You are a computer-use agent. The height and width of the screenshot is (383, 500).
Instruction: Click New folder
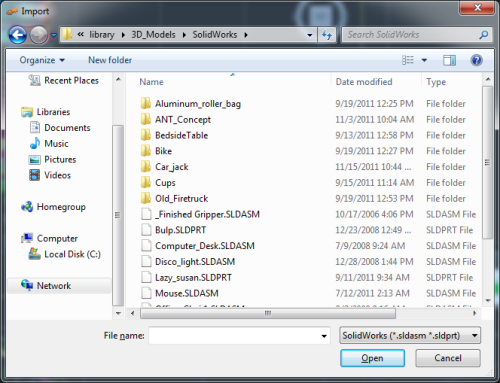(110, 60)
